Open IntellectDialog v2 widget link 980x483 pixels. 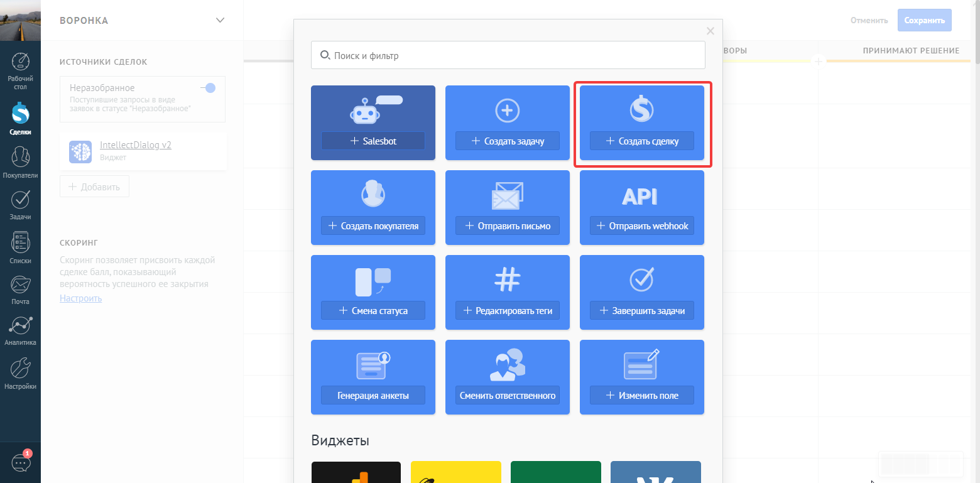click(x=136, y=144)
